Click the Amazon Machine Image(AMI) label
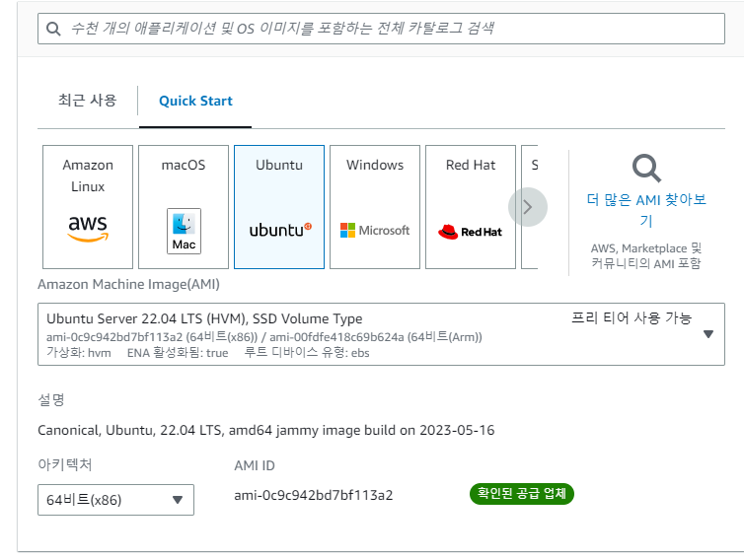Image resolution: width=744 pixels, height=560 pixels. [128, 285]
